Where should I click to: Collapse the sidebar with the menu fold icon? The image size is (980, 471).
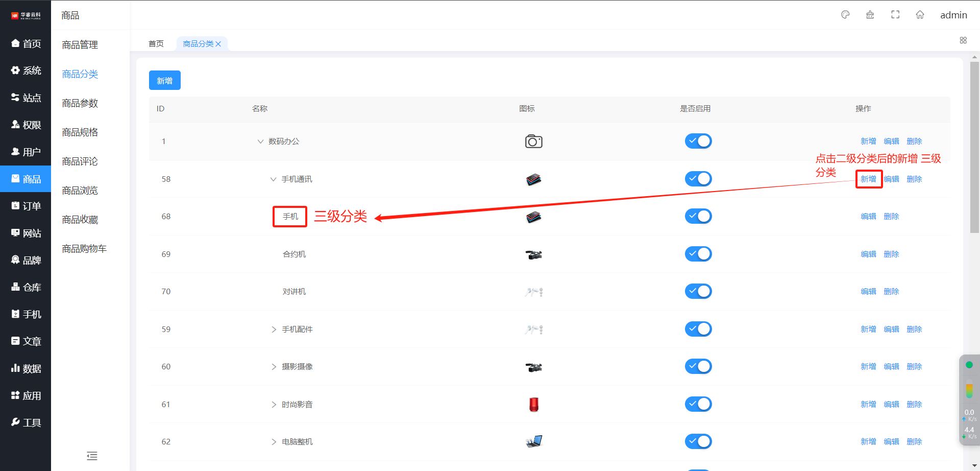92,456
